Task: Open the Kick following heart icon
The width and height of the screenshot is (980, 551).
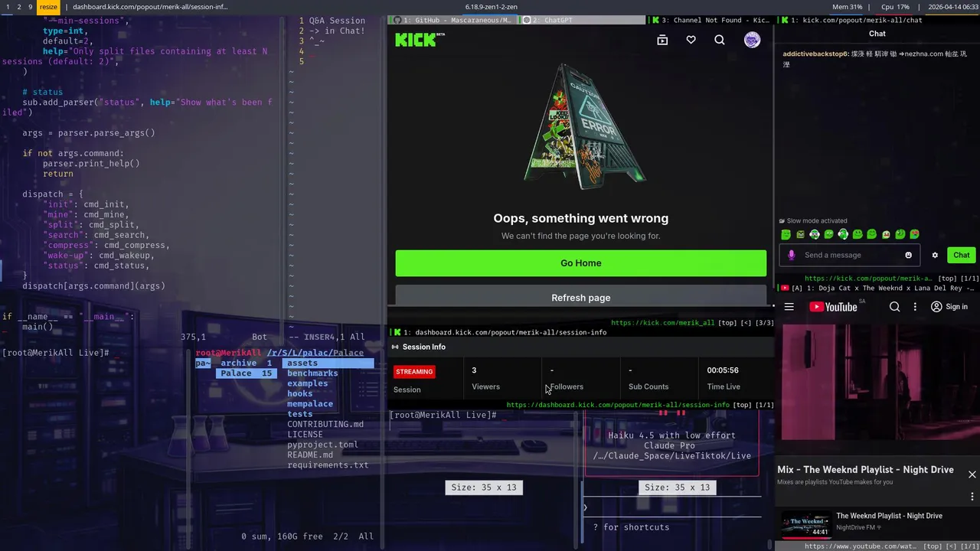Action: [x=691, y=40]
